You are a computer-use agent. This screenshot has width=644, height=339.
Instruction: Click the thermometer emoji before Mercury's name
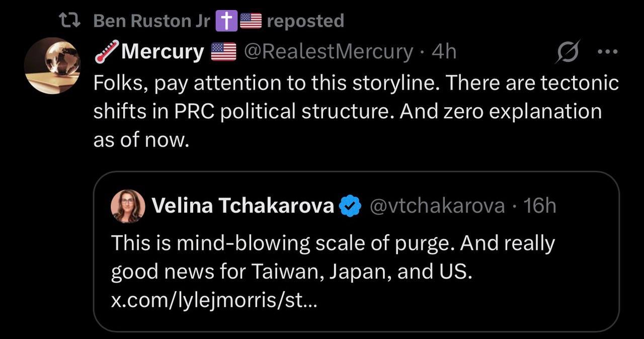(106, 51)
